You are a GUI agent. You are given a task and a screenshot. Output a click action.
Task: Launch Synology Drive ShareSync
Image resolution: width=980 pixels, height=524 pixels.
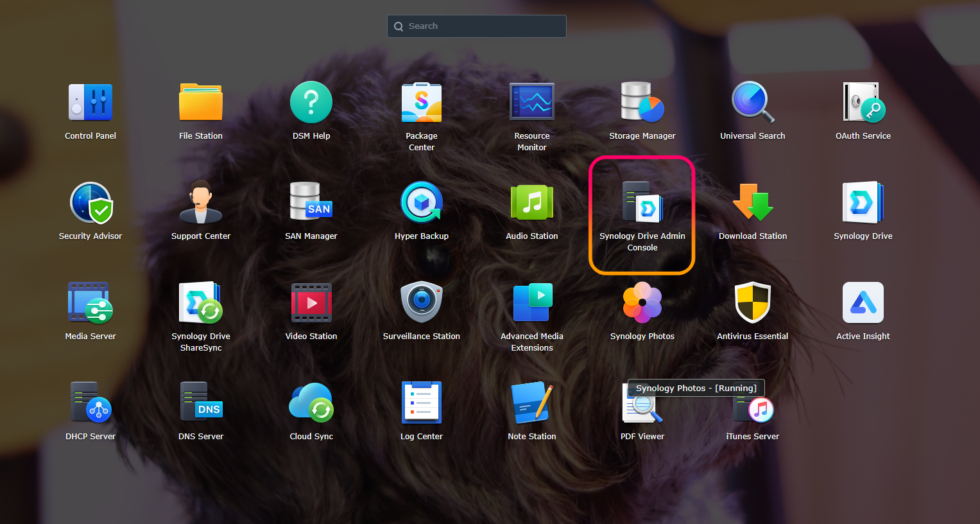click(x=201, y=303)
